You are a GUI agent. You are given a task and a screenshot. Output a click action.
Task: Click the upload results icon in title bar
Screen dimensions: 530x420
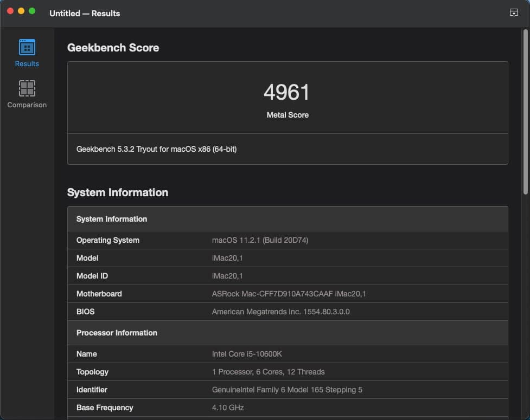[x=513, y=13]
